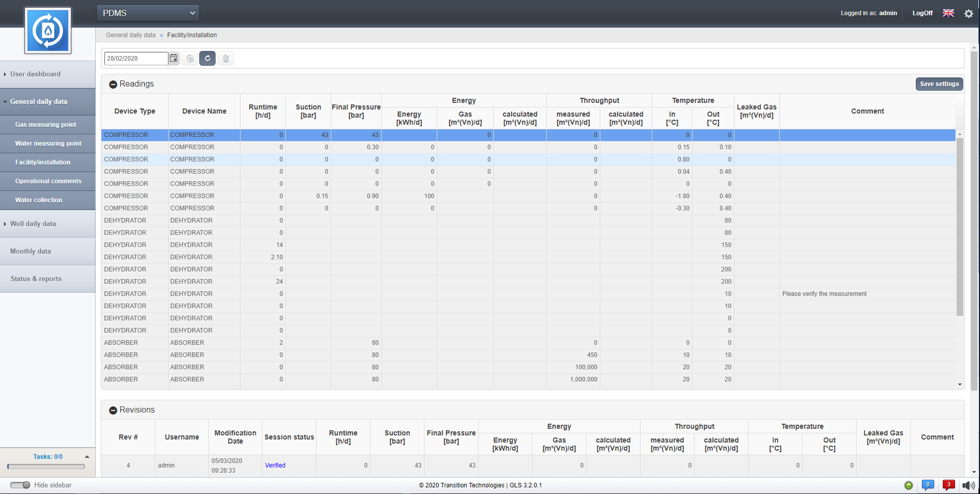Screen dimensions: 980x494
Task: Click the refresh data button
Action: [x=207, y=58]
